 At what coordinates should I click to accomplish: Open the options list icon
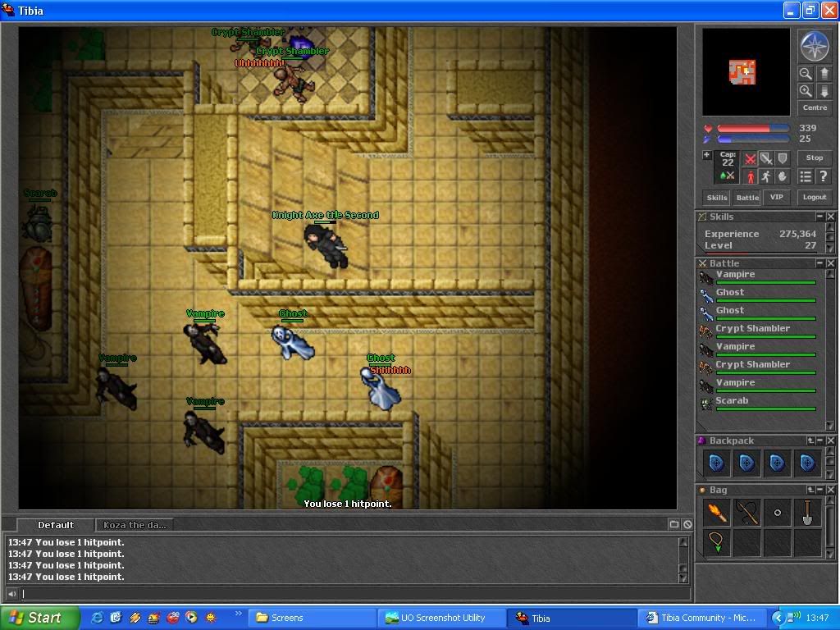point(806,176)
